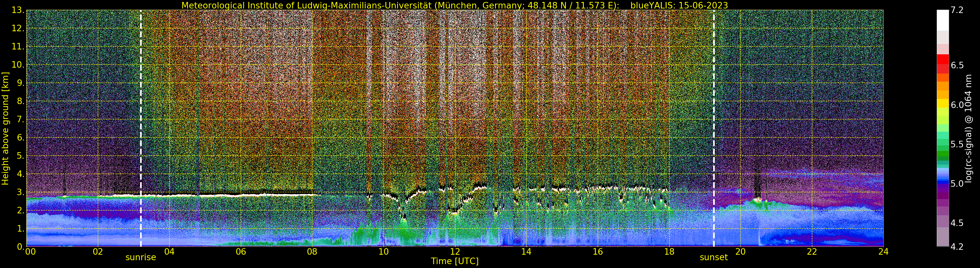Click the plot title 'Meteorological Institute of Ludwig-Maximilians-Universität'
The image size is (980, 268).
(306, 5)
